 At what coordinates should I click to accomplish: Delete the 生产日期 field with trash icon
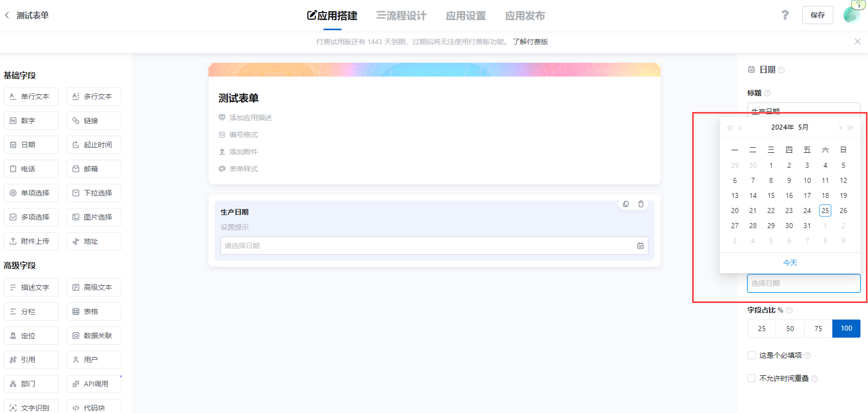pos(641,204)
